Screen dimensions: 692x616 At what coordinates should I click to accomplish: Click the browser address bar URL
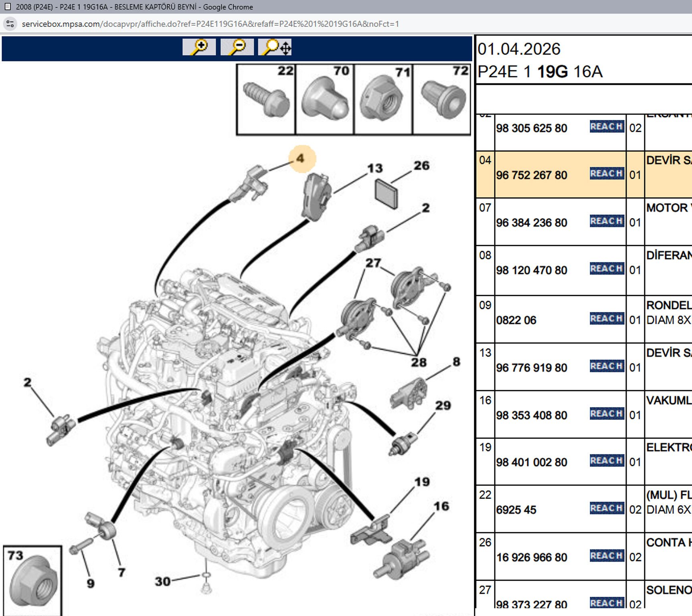click(210, 24)
